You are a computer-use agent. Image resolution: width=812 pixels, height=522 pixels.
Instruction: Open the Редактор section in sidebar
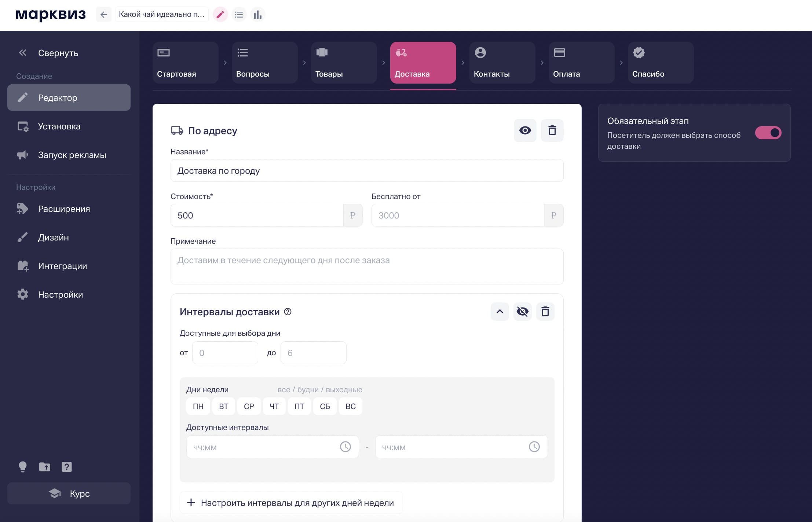click(x=57, y=98)
